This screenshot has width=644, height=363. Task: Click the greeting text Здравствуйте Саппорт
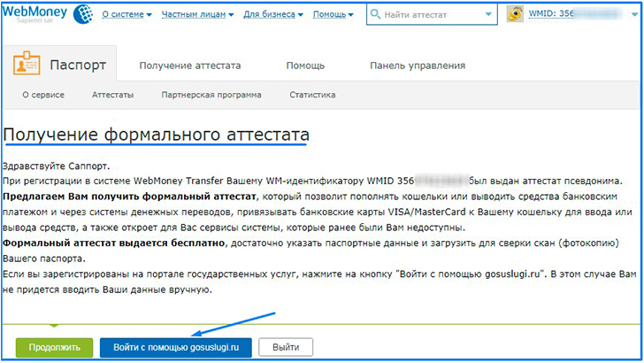57,166
